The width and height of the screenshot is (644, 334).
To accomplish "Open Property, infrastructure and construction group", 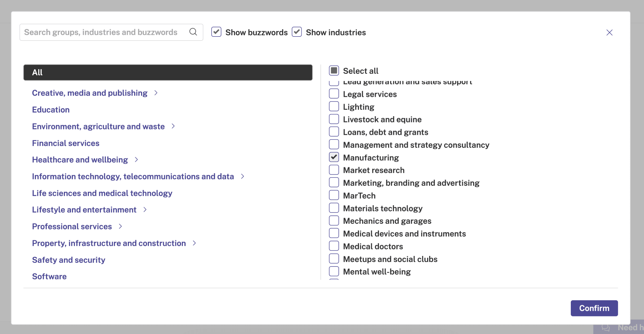I will click(x=109, y=243).
